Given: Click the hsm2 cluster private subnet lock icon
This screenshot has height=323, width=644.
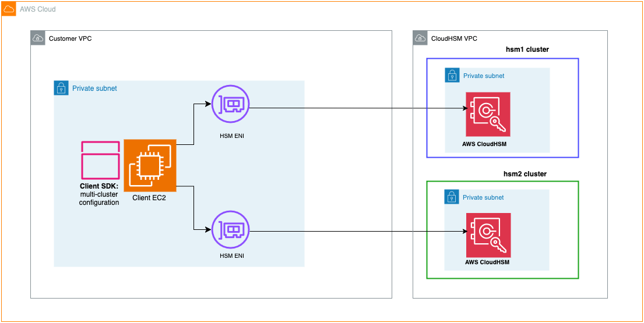Looking at the screenshot, I should tap(451, 197).
